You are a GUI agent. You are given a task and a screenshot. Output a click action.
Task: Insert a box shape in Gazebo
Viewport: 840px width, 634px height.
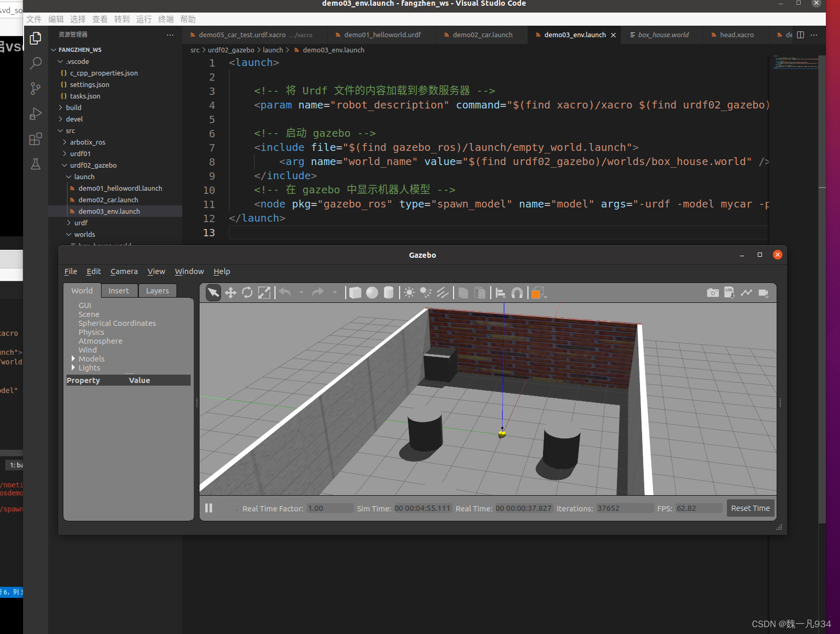[355, 292]
